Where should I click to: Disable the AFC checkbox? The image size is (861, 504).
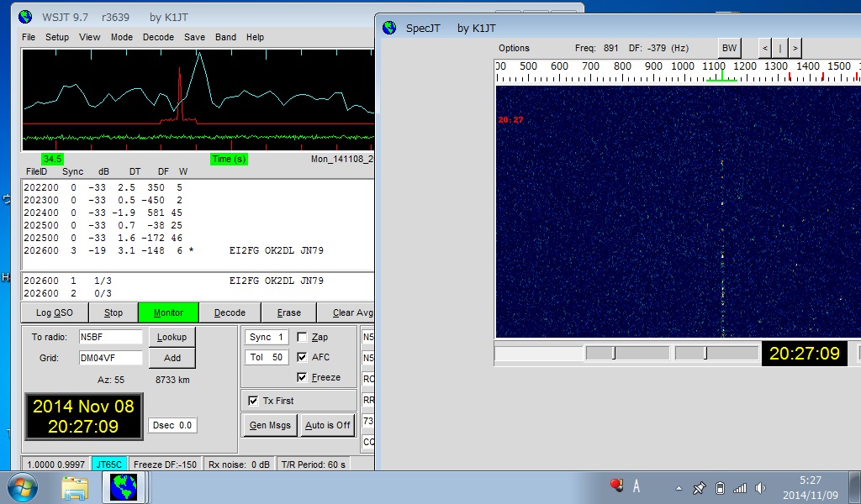(302, 357)
